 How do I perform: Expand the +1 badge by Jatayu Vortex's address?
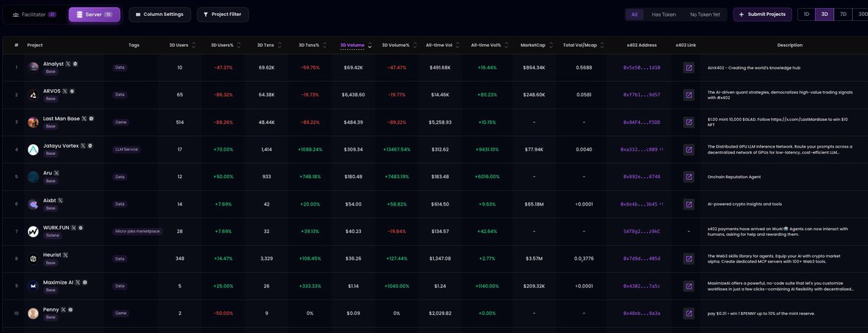661,149
